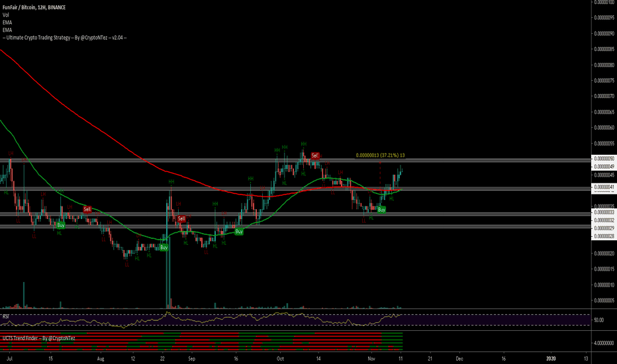Viewport: 617px width, 364px height.
Task: Click the 0.00000085 price axis tick
Action: [604, 49]
